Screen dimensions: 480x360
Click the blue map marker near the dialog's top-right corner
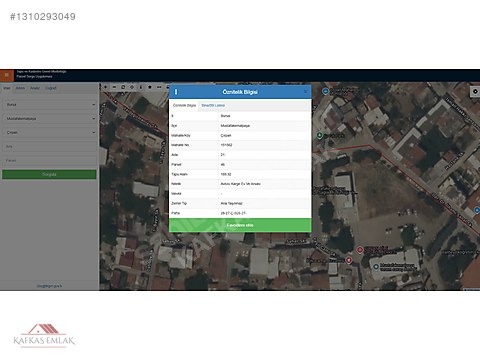click(325, 91)
